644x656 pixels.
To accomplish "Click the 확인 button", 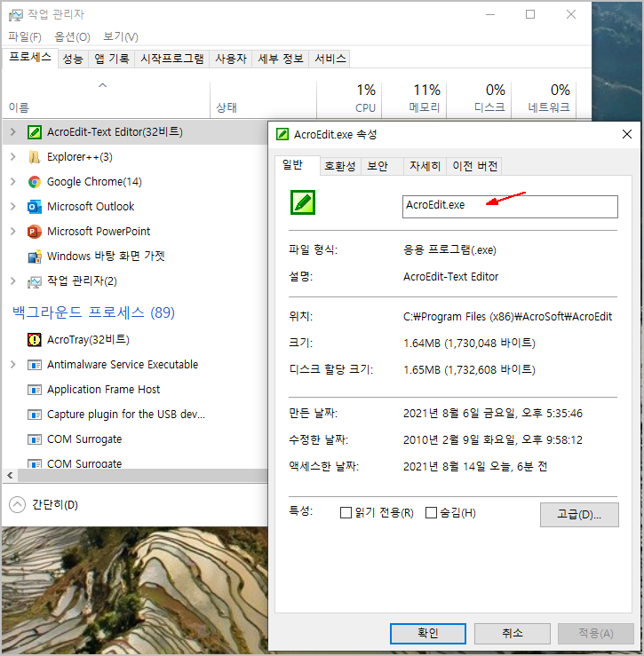I will [428, 634].
